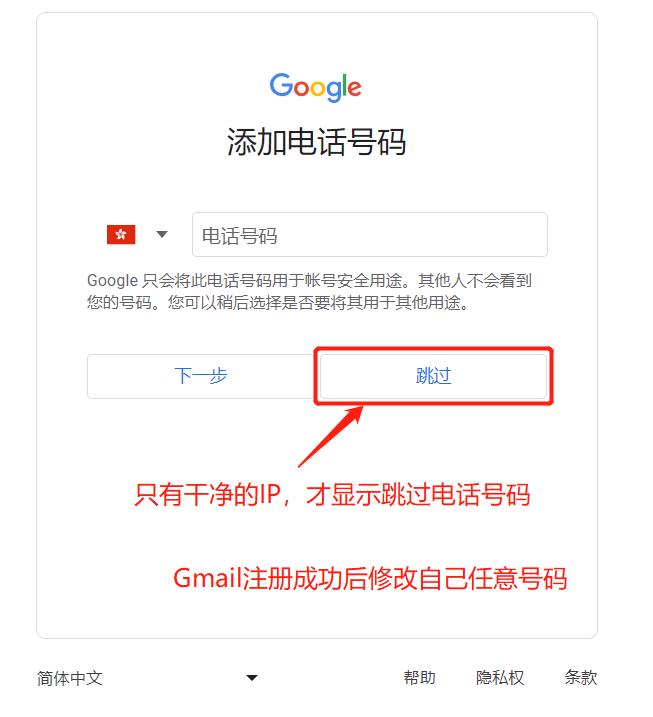Click the 跳过 button
The height and width of the screenshot is (717, 653).
tap(433, 376)
